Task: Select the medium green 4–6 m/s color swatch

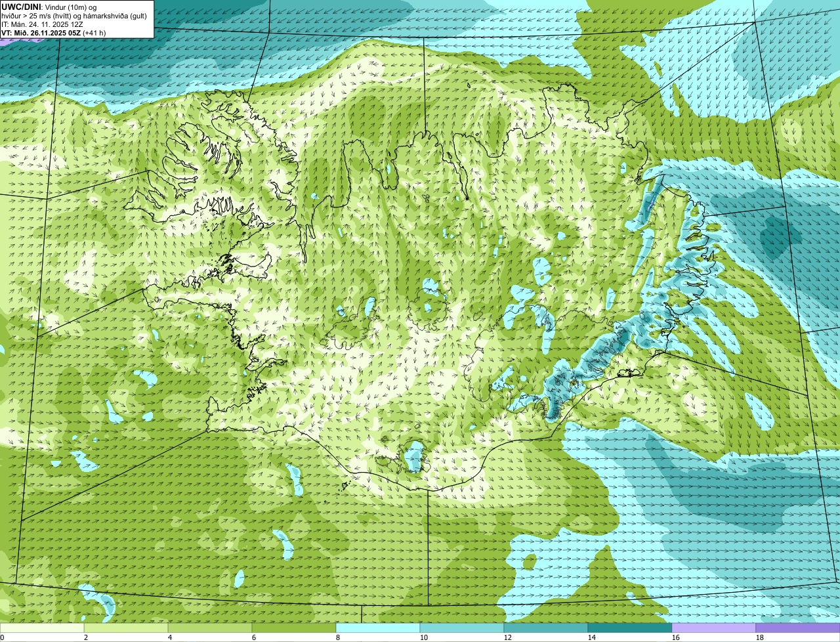Action: click(210, 628)
